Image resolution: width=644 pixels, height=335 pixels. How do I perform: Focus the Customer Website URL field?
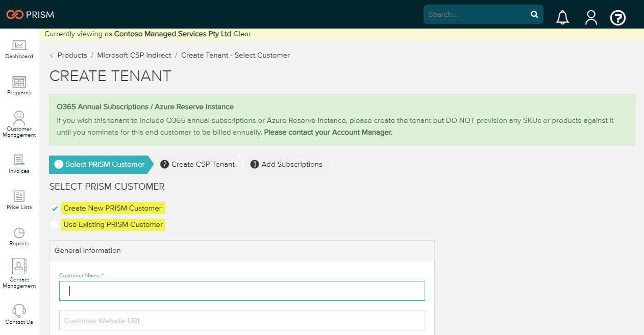(242, 321)
